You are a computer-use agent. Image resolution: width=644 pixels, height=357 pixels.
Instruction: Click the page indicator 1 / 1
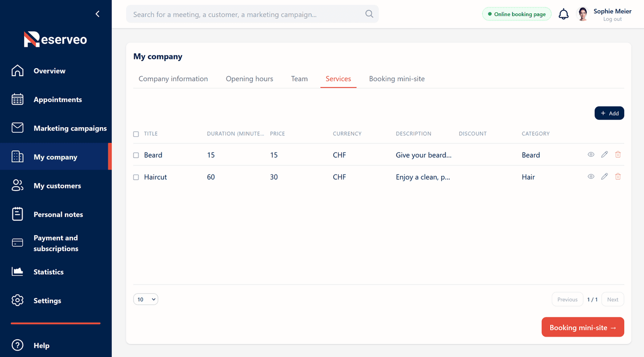click(x=592, y=300)
